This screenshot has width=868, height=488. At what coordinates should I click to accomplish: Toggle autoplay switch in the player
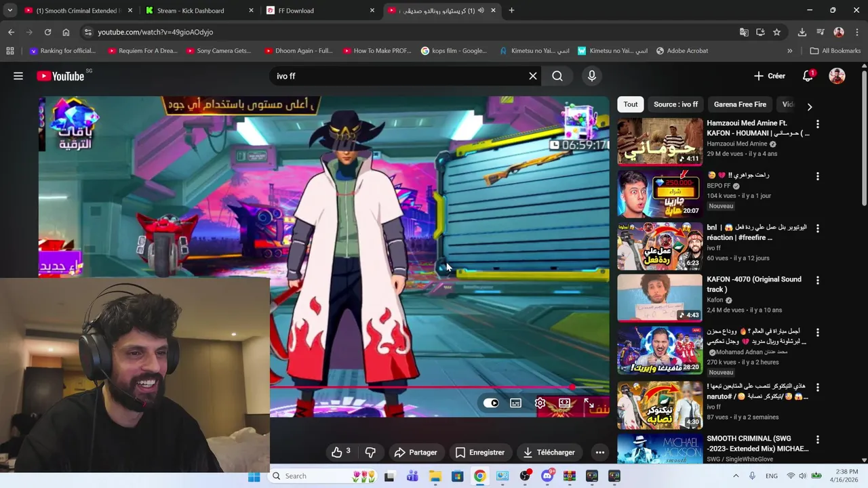(x=491, y=403)
